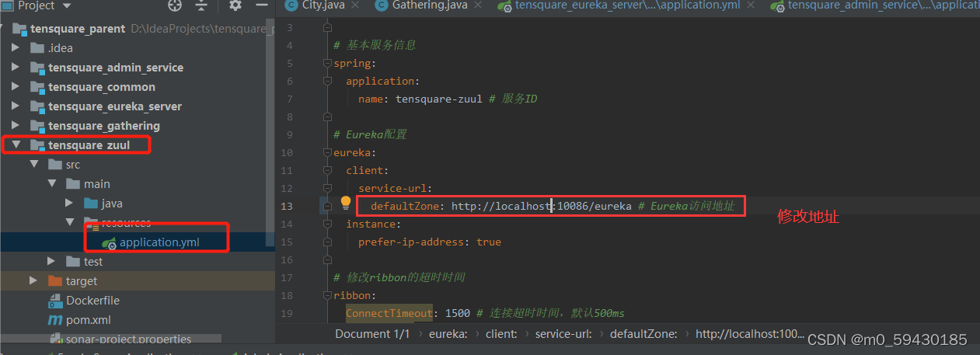
Task: Collapse tensquare_zuul module arrow
Action: [16, 145]
